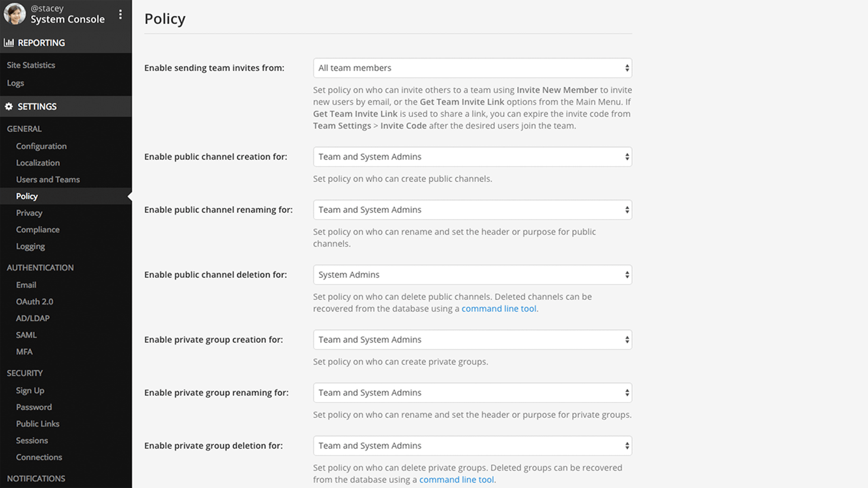Open Connections settings

pos(39,457)
